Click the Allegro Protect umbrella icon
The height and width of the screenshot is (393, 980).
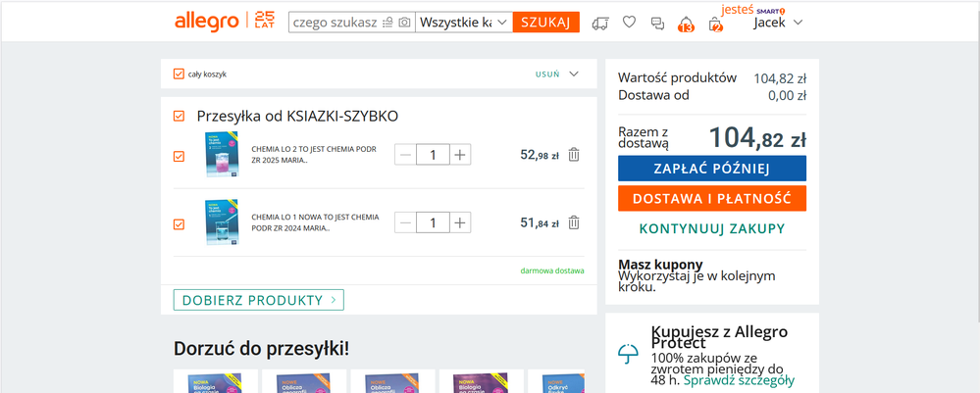[628, 354]
